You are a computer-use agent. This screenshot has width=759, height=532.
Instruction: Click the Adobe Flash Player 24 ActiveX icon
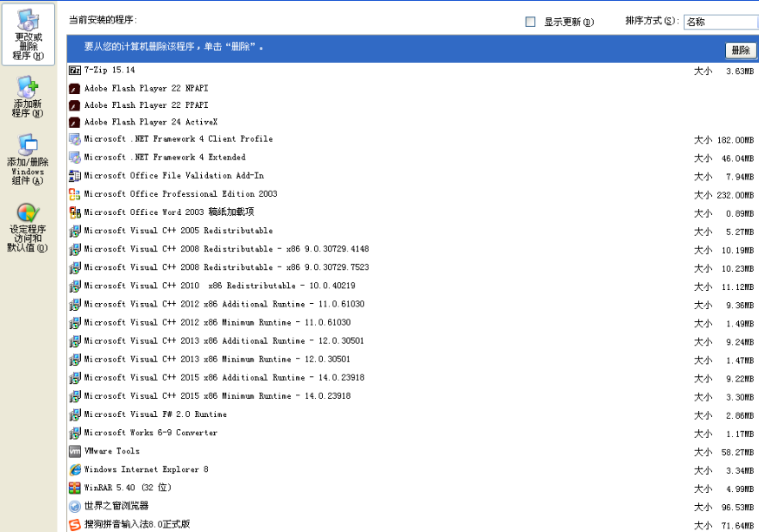(75, 123)
